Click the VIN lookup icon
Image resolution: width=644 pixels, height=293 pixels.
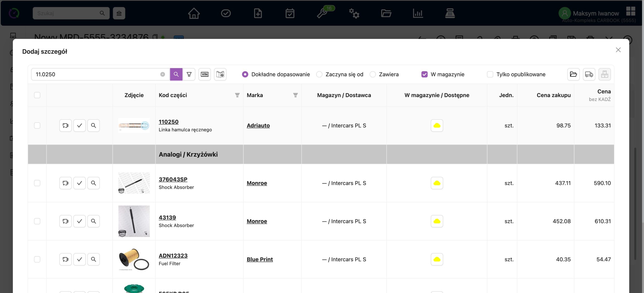tap(205, 74)
